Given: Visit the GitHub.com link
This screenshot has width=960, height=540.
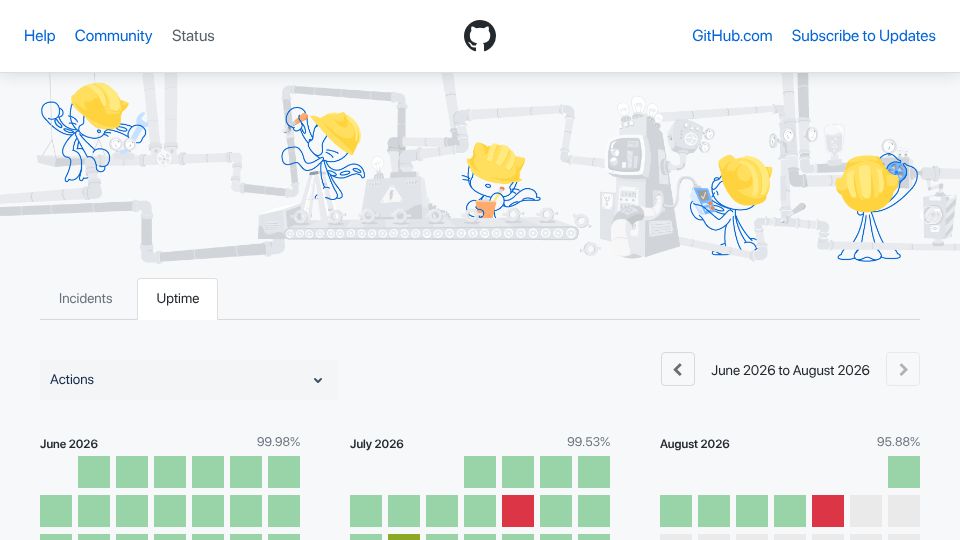Looking at the screenshot, I should point(732,36).
